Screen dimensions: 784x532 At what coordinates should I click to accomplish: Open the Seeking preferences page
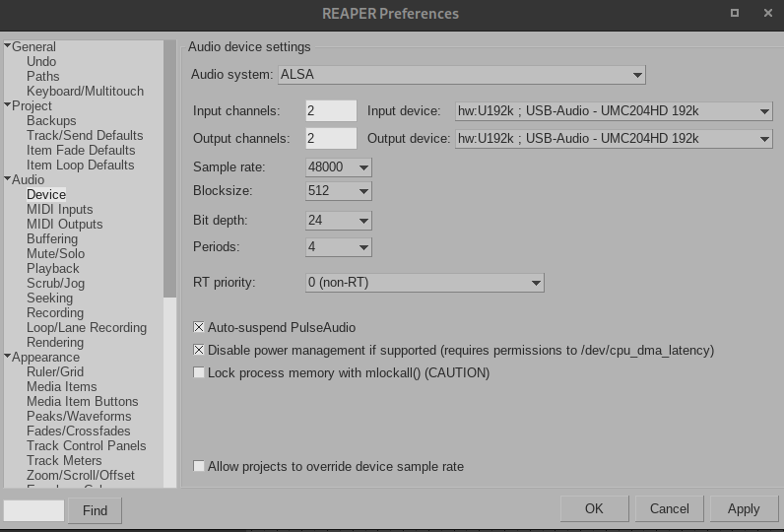pos(50,298)
